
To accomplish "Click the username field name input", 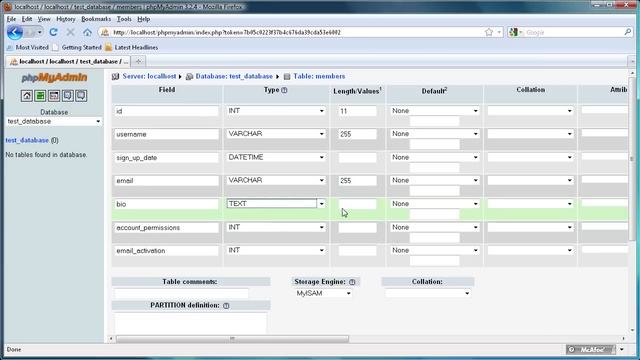I will 167,134.
